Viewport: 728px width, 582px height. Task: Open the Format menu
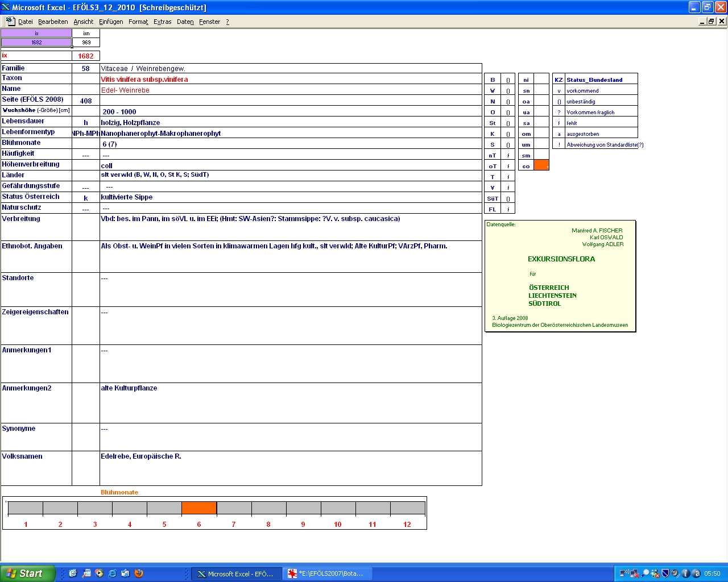point(138,22)
